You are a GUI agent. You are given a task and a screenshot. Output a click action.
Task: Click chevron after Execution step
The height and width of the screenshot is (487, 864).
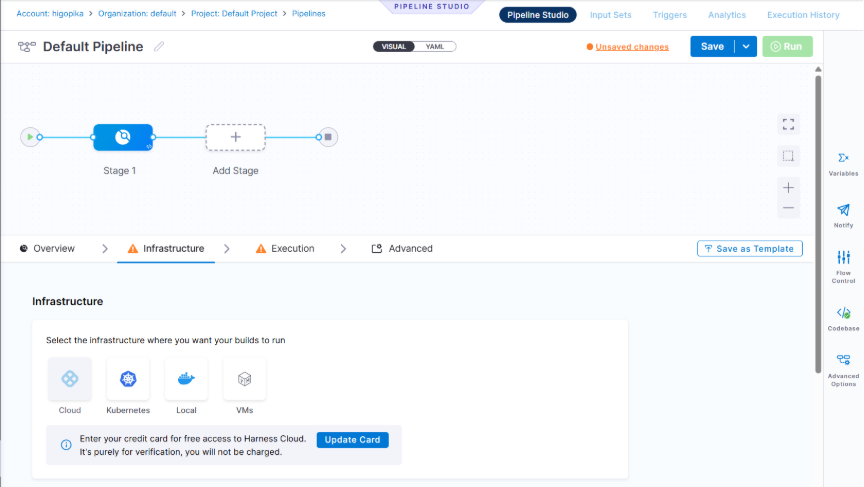pyautogui.click(x=343, y=249)
